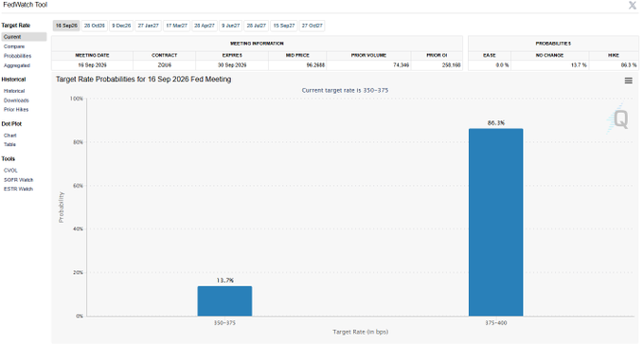Open the Dot Plot Chart link
The width and height of the screenshot is (644, 346).
[x=9, y=136]
